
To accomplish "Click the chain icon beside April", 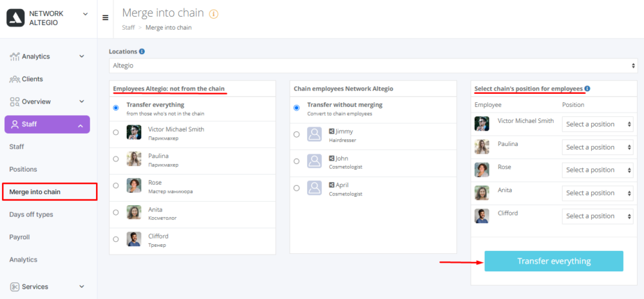I will coord(332,185).
